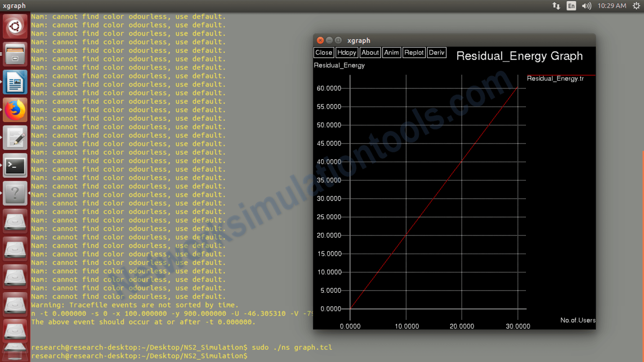Open the clock menu in top panel

[x=612, y=5]
